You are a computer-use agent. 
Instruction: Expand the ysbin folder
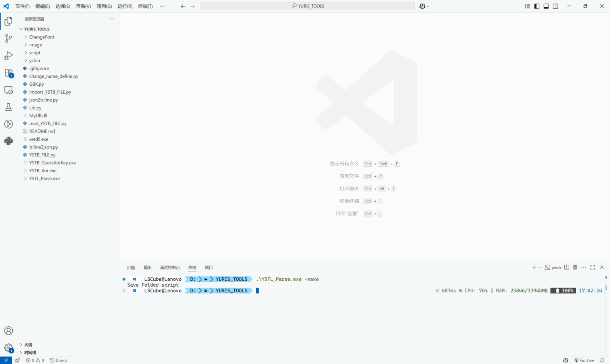(x=35, y=61)
